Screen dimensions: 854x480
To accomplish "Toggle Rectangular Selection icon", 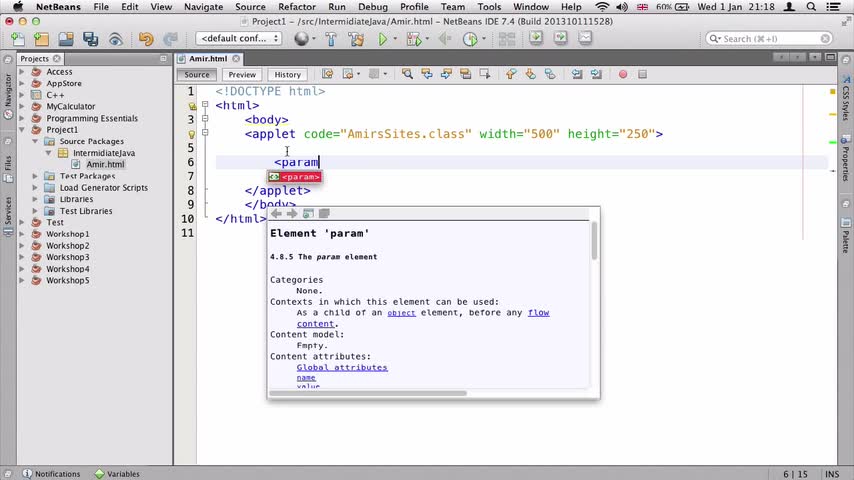I will [485, 74].
